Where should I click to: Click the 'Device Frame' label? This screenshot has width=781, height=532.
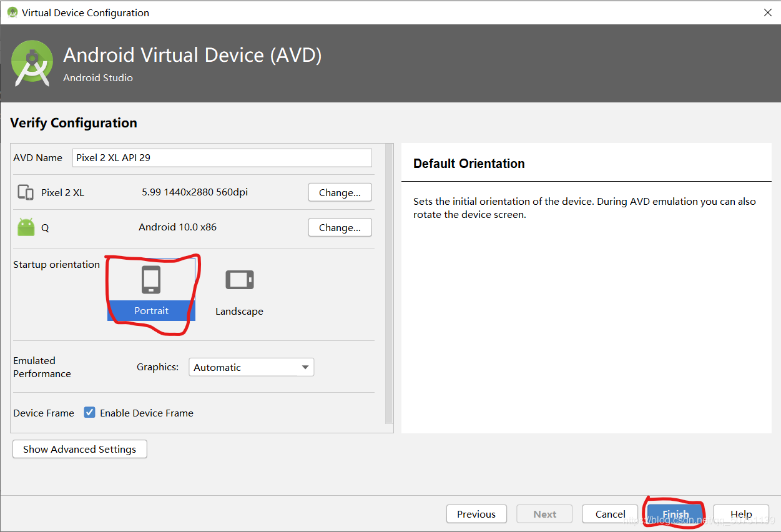point(44,413)
